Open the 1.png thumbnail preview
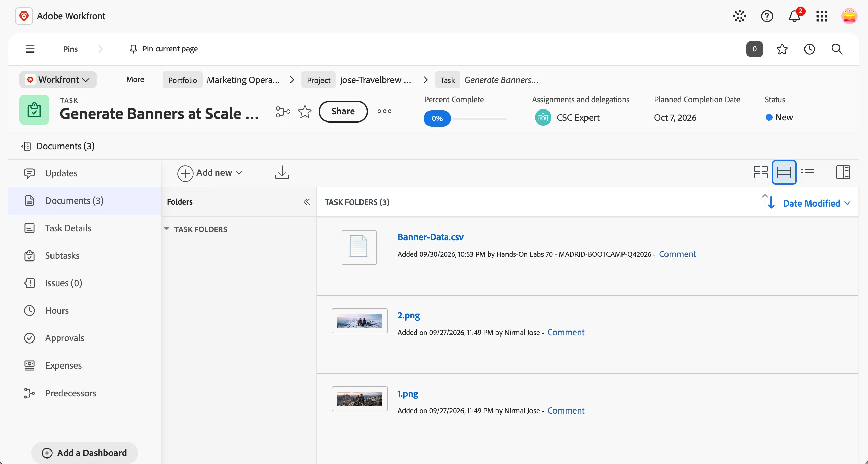This screenshot has width=868, height=464. pyautogui.click(x=359, y=399)
